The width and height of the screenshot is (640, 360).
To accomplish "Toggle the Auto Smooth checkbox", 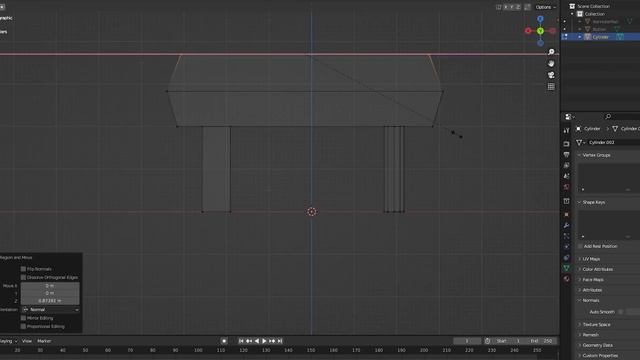I will pos(620,311).
